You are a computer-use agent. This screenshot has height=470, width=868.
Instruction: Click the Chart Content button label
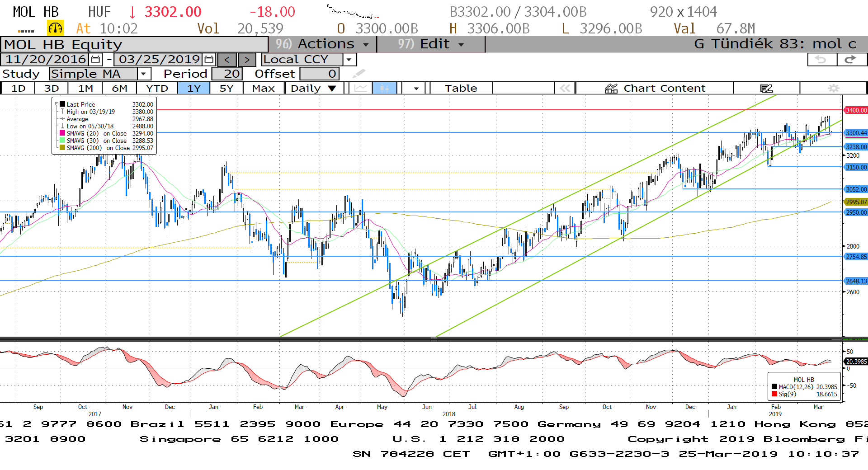click(x=665, y=88)
